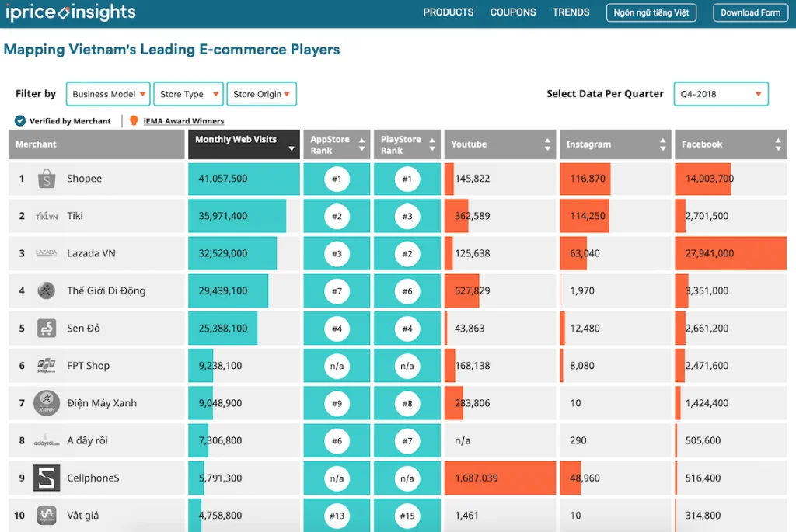796x532 pixels.
Task: Click the Shopee shopping bag logo
Action: click(47, 178)
